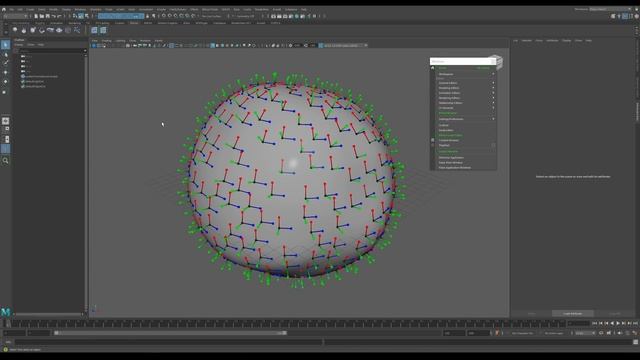The image size is (640, 360).
Task: Click the home icon in the hotbox popup
Action: (x=433, y=68)
